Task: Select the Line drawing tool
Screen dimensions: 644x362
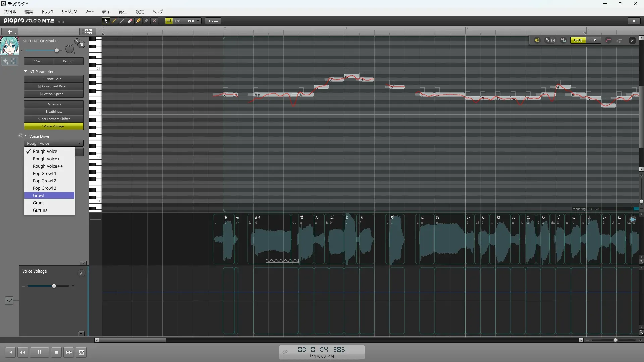Action: [x=122, y=21]
